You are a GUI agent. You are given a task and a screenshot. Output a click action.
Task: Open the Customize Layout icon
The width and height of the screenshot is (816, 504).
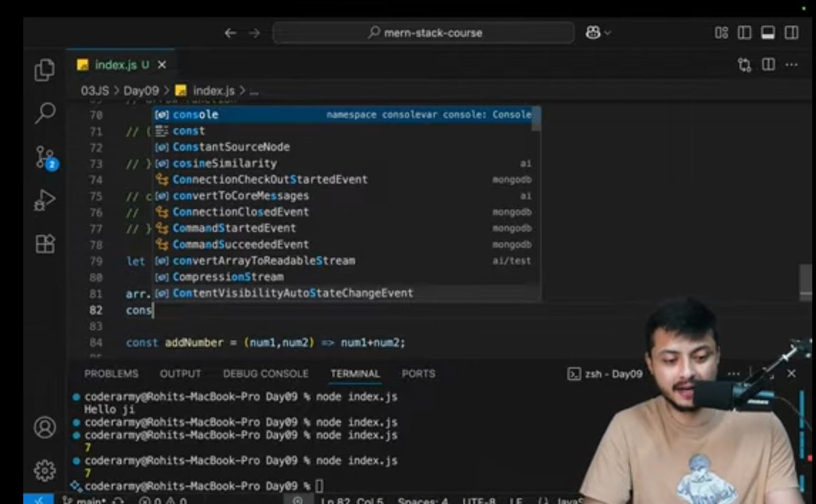tap(721, 33)
